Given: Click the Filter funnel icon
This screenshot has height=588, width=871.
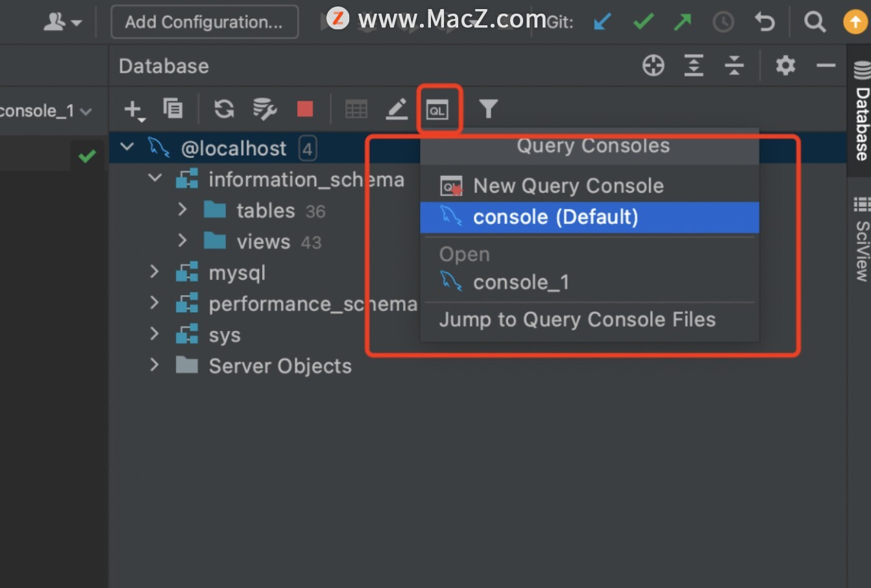Looking at the screenshot, I should (x=488, y=108).
